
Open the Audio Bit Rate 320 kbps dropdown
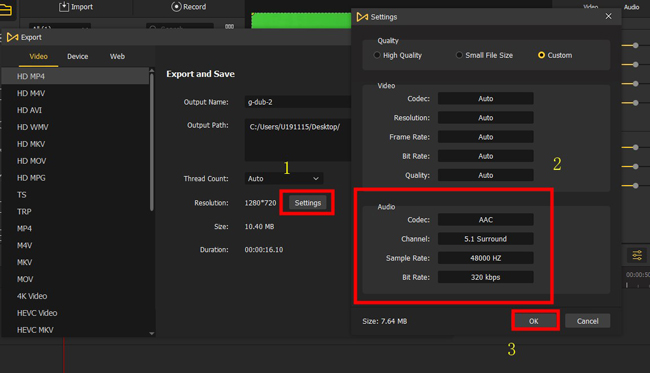pos(485,277)
